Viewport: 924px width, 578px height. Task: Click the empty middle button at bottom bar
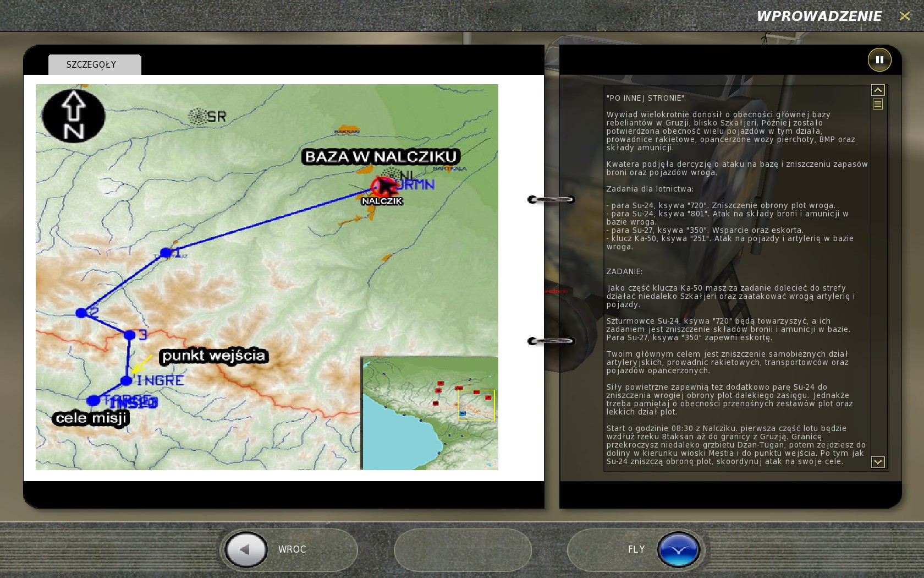click(463, 549)
